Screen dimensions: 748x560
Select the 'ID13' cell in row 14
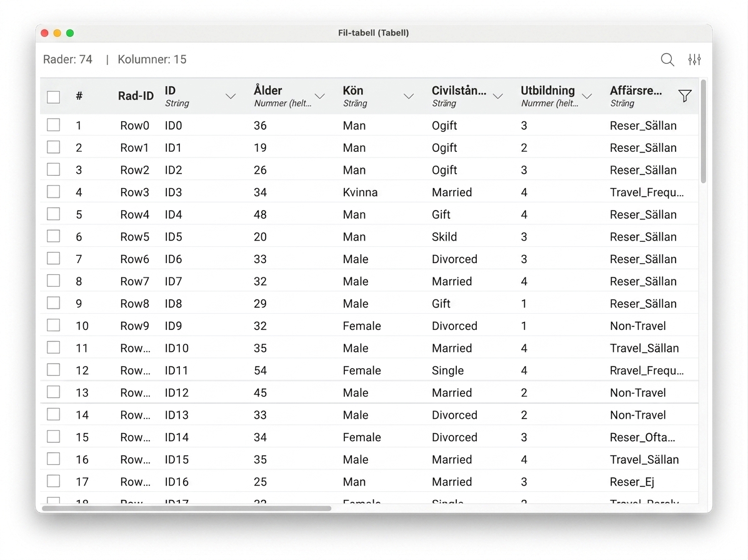click(x=176, y=415)
